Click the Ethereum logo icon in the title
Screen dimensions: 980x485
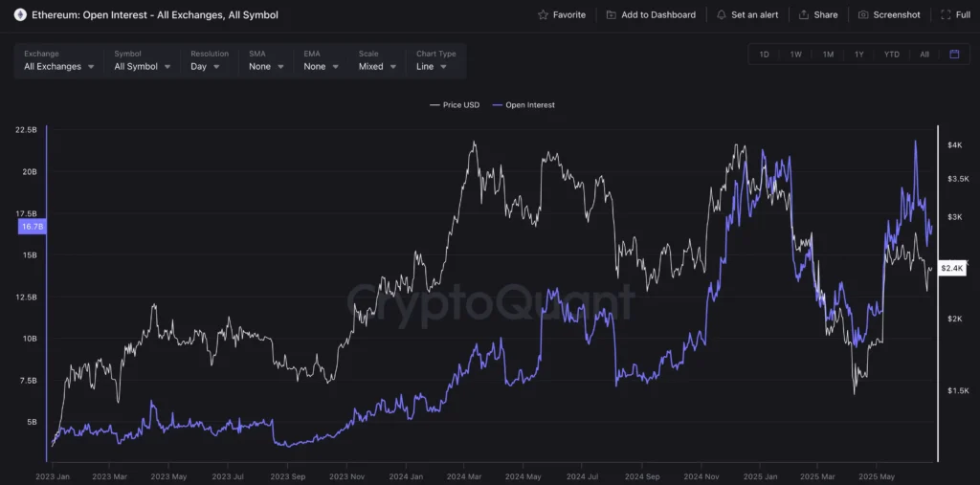click(x=20, y=14)
